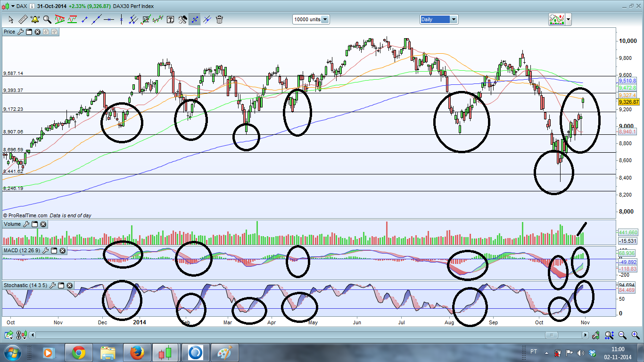Click the candlestick chart icon near bottom right

(x=596, y=335)
